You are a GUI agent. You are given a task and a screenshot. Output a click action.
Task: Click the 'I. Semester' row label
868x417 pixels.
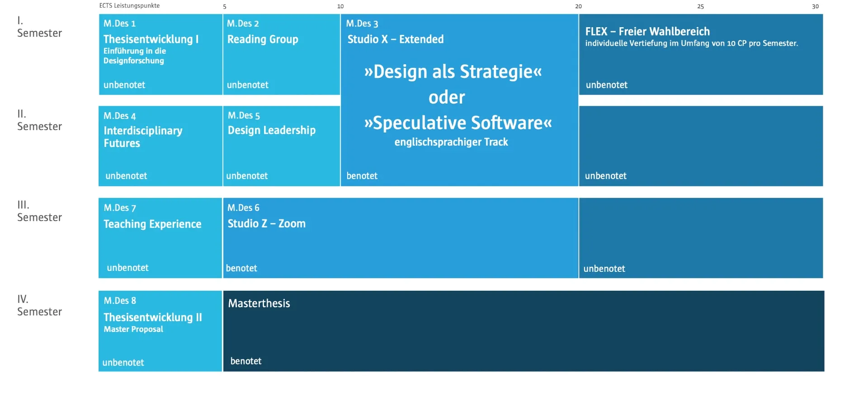pyautogui.click(x=39, y=27)
